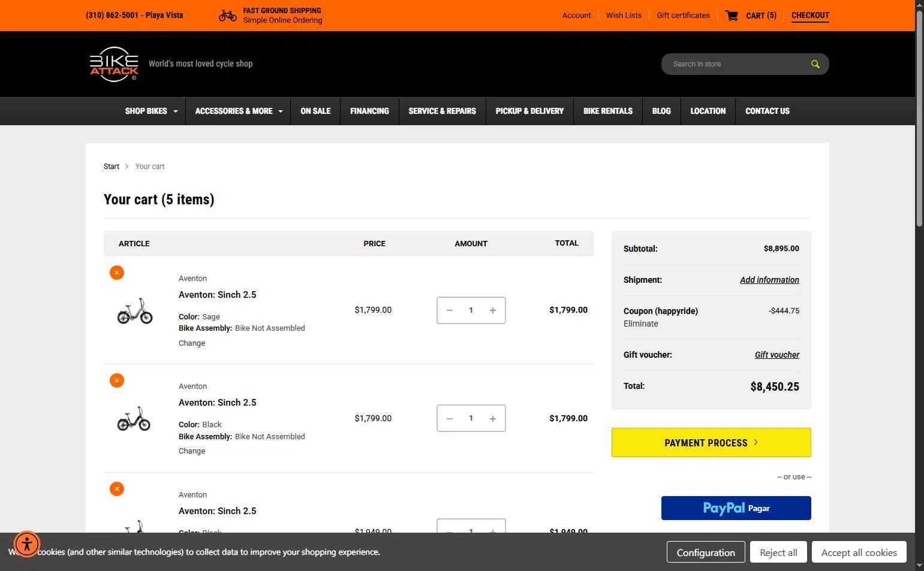Click Change for Black $1,799 Sinch 2.5
This screenshot has height=571, width=924.
click(192, 451)
